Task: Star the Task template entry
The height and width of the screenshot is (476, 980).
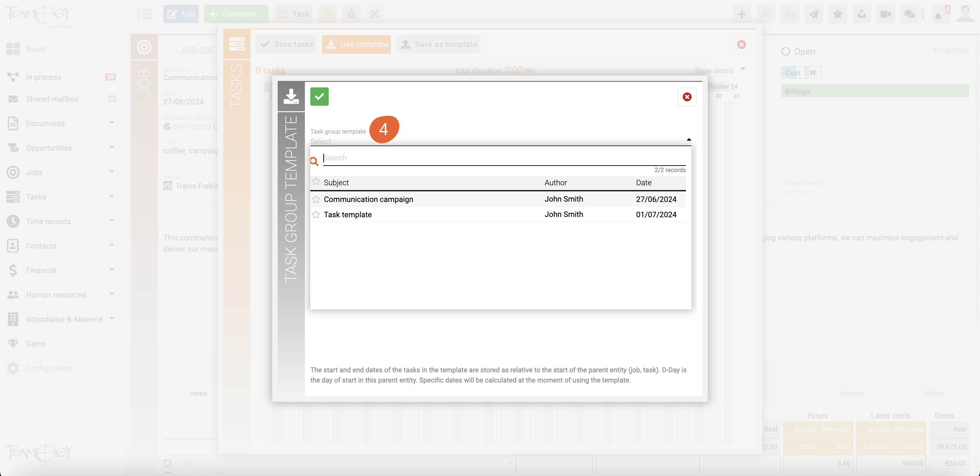Action: (x=316, y=215)
